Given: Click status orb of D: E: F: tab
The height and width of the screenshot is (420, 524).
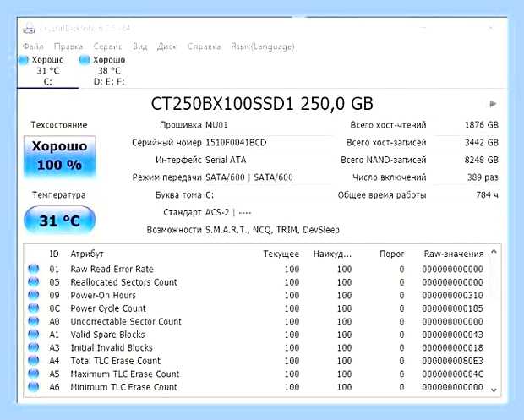Looking at the screenshot, I should [85, 60].
